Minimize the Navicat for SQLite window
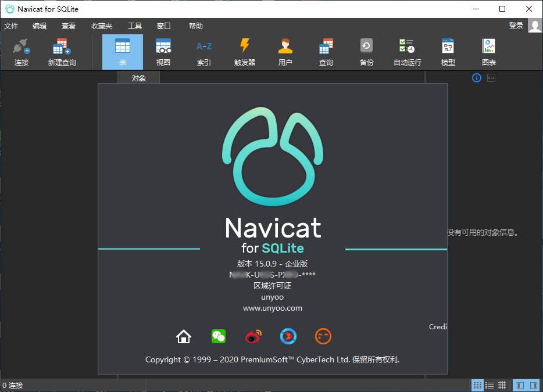The image size is (543, 392). tap(476, 9)
